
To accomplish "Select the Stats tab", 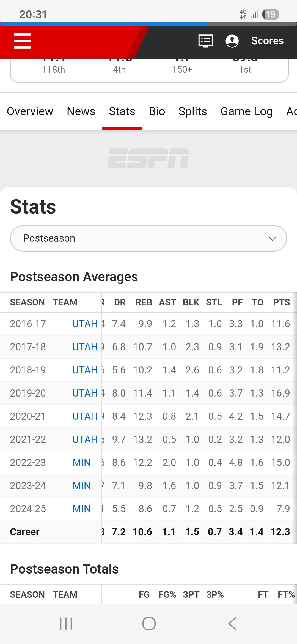I will (x=122, y=111).
